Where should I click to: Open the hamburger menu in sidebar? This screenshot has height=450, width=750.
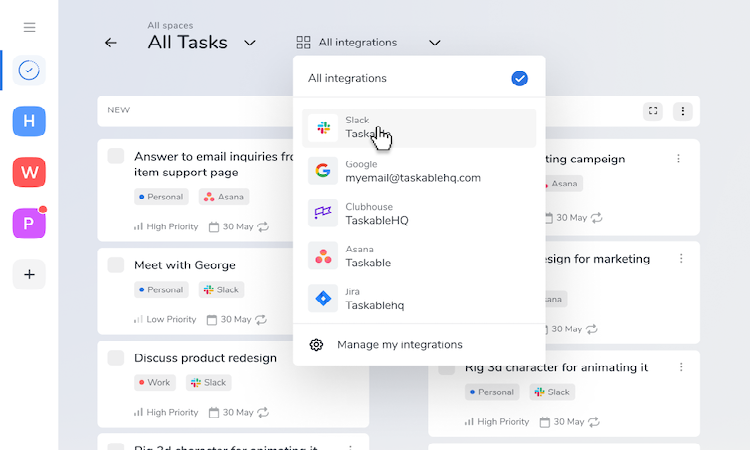(29, 27)
